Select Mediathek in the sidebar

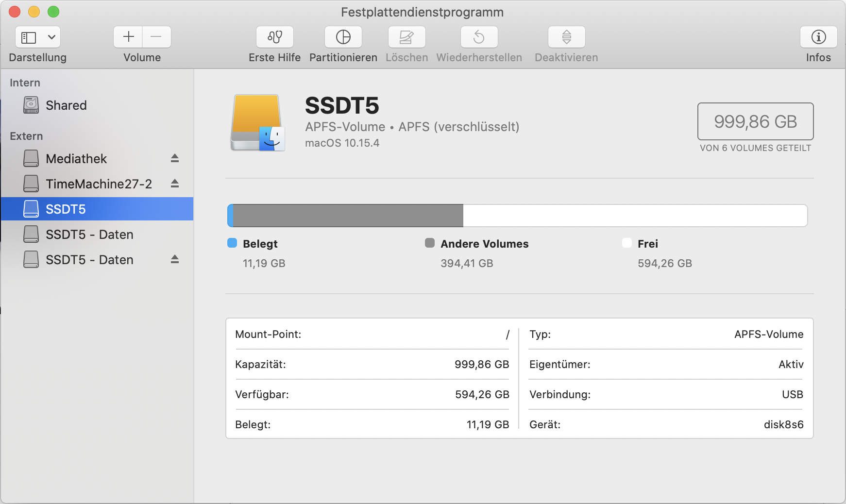click(76, 159)
